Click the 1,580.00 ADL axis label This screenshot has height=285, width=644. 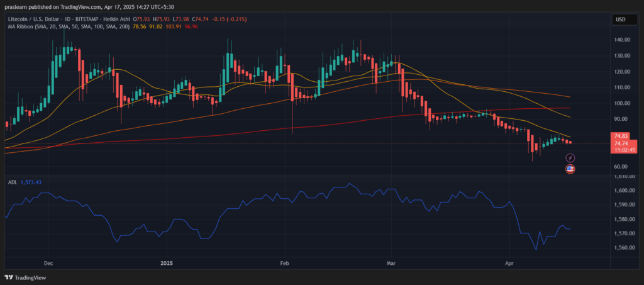click(625, 220)
